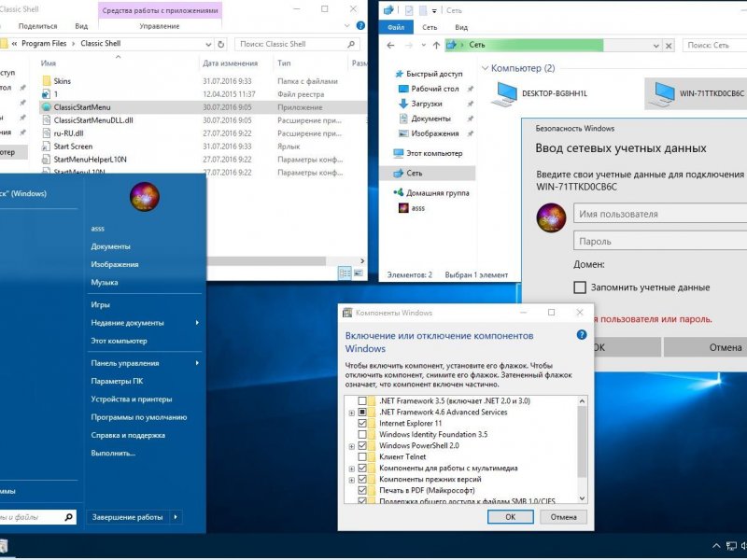Click the Network (Сеть) sidebar icon
Viewport: 747px width, 560px height.
click(x=399, y=173)
